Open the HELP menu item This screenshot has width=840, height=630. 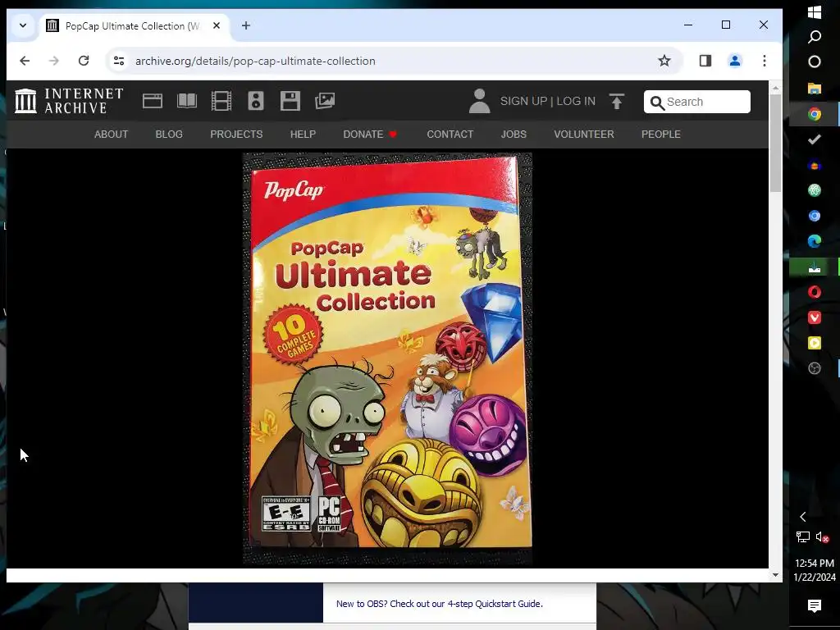pyautogui.click(x=303, y=134)
